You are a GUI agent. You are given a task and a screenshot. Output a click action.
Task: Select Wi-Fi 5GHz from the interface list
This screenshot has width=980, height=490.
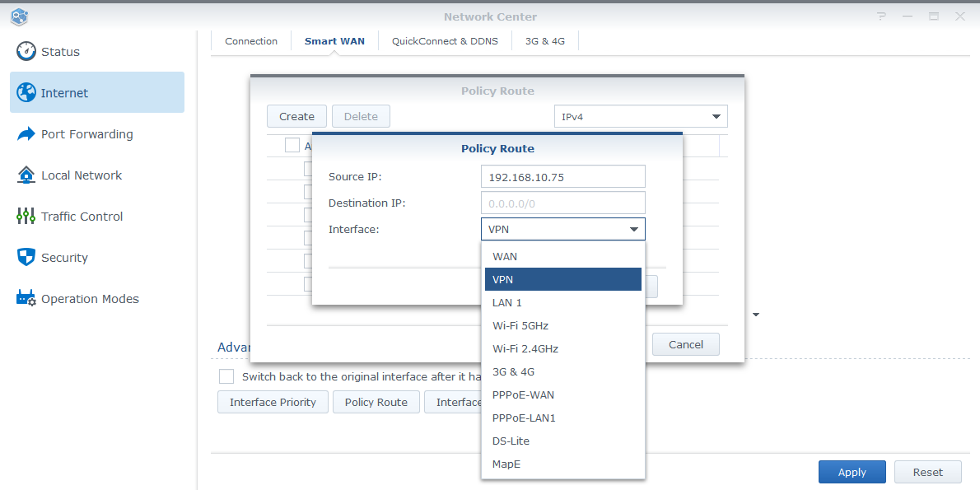[x=522, y=325]
